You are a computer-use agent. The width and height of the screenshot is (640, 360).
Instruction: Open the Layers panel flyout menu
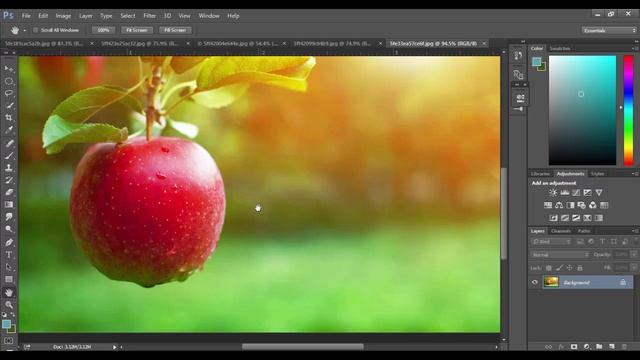(x=635, y=231)
